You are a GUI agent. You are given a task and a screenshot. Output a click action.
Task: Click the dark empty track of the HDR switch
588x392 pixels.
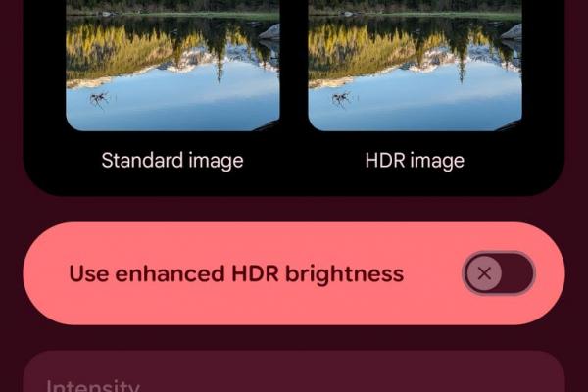[x=517, y=273]
